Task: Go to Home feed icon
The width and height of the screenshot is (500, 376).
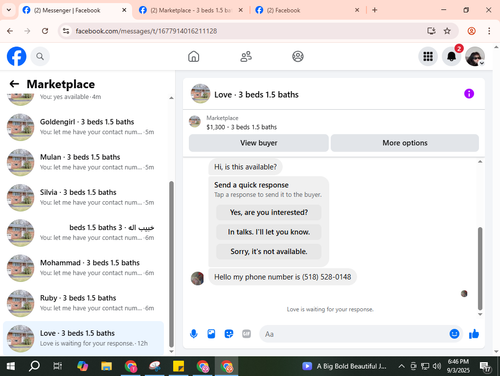Action: [x=193, y=56]
